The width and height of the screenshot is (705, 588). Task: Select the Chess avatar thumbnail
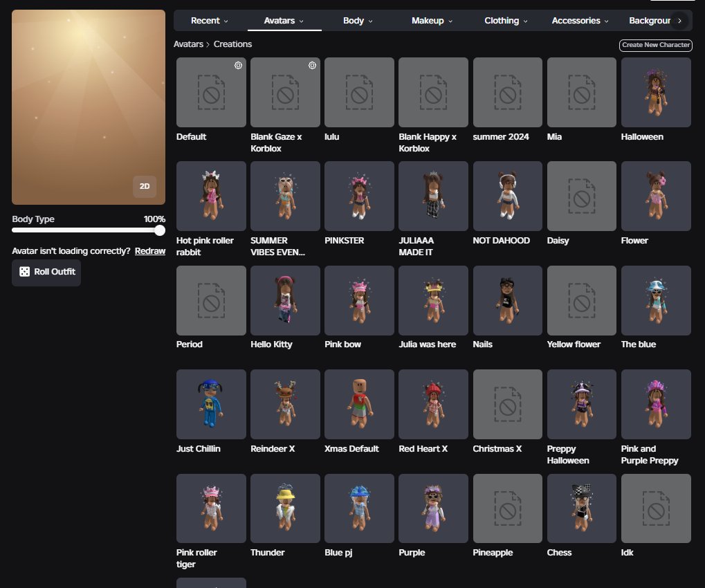point(582,508)
